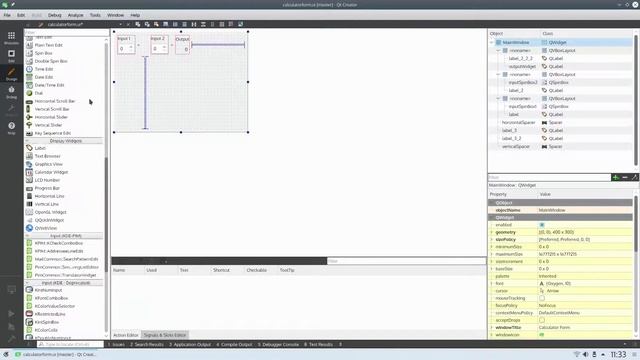Expand the font property
The image size is (640, 360).
pyautogui.click(x=492, y=283)
